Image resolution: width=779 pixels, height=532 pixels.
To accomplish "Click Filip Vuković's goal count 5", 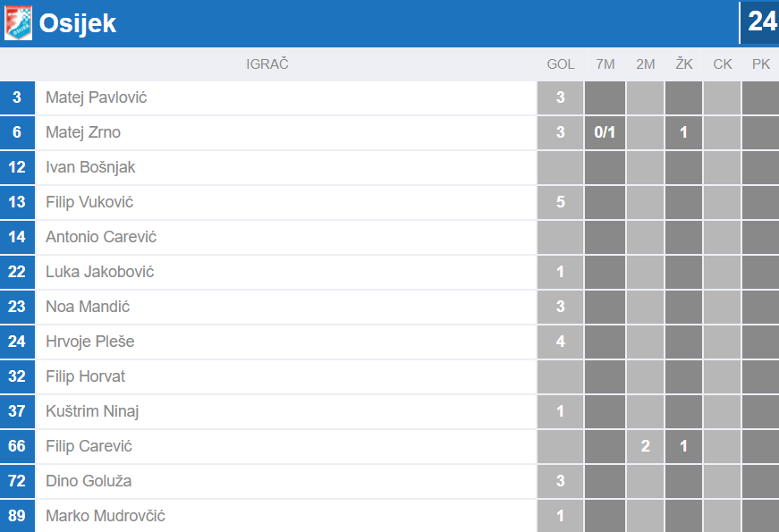I will pyautogui.click(x=561, y=202).
